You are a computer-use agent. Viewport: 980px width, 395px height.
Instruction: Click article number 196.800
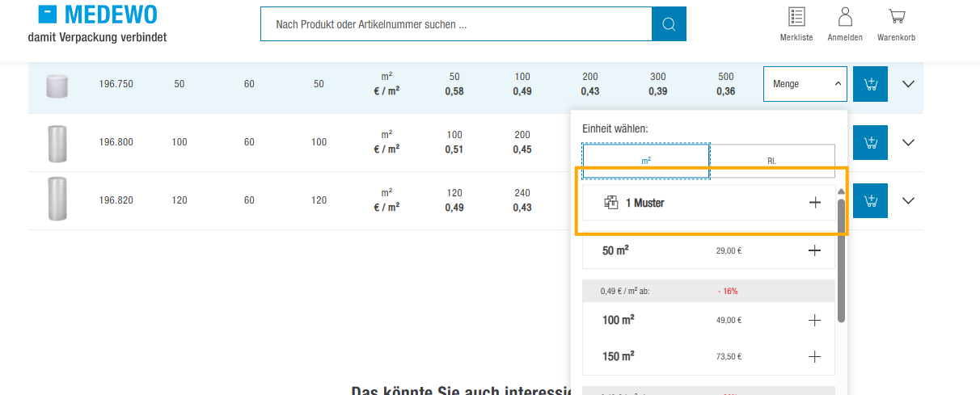116,142
